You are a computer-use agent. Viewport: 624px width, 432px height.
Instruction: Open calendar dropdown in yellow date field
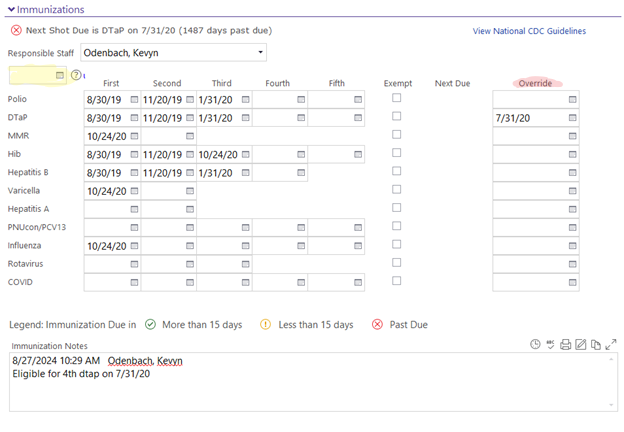(x=59, y=75)
